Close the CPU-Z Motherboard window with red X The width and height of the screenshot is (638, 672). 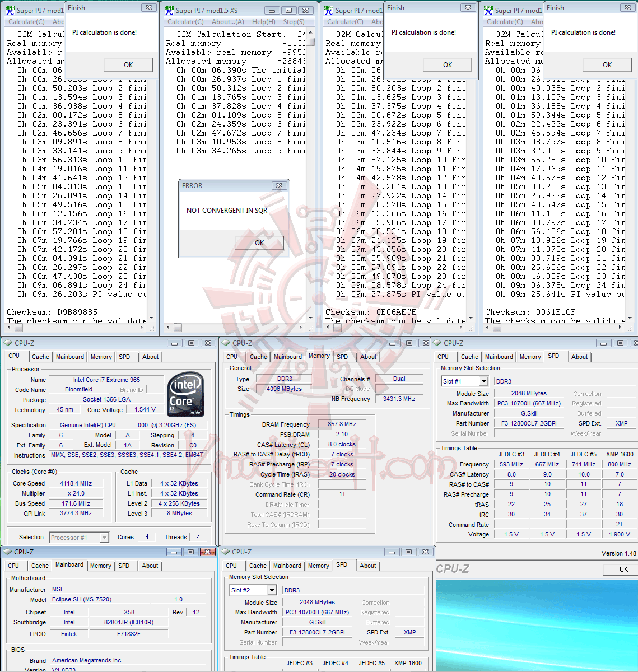point(208,552)
